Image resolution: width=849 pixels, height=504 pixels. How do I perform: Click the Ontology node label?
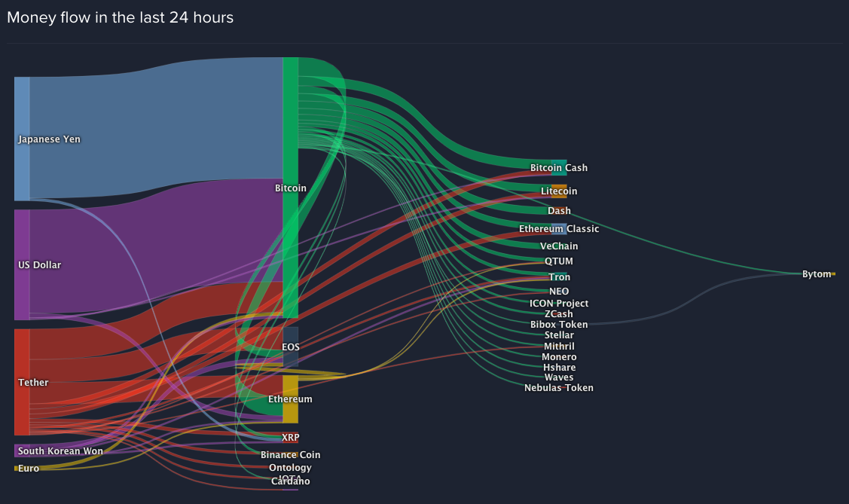(x=290, y=468)
